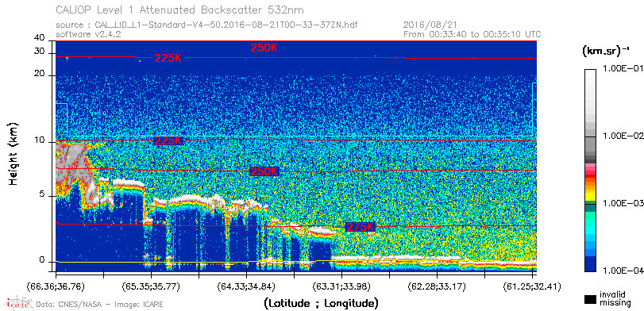This screenshot has height=311, width=644.
Task: Click the 225K label on 10 km contour
Action: point(168,140)
